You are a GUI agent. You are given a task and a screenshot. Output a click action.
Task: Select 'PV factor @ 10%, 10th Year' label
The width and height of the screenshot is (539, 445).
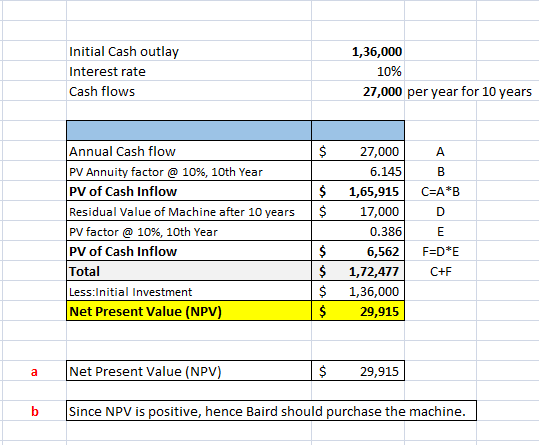pyautogui.click(x=143, y=232)
